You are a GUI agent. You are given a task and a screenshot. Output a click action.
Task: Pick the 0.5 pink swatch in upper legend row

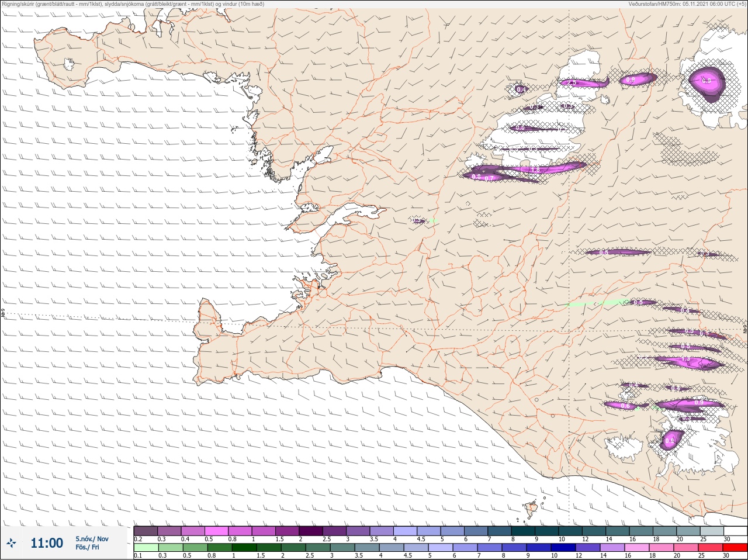tap(216, 531)
